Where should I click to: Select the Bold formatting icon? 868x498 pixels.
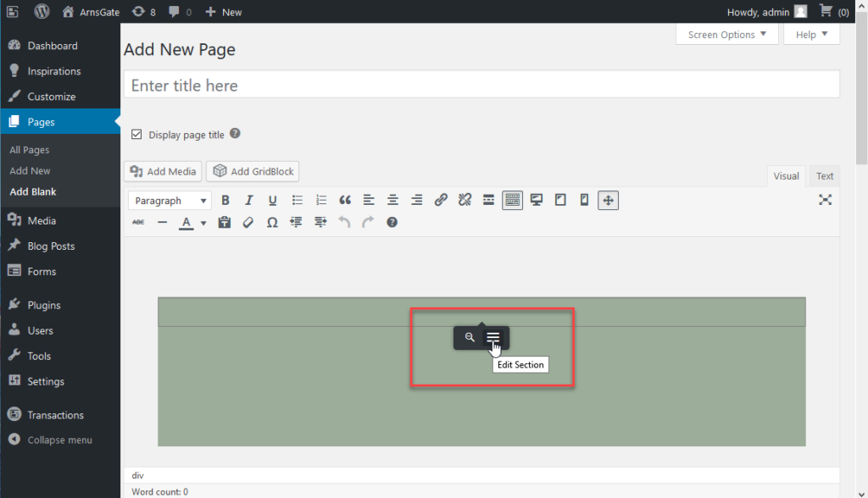coord(225,200)
